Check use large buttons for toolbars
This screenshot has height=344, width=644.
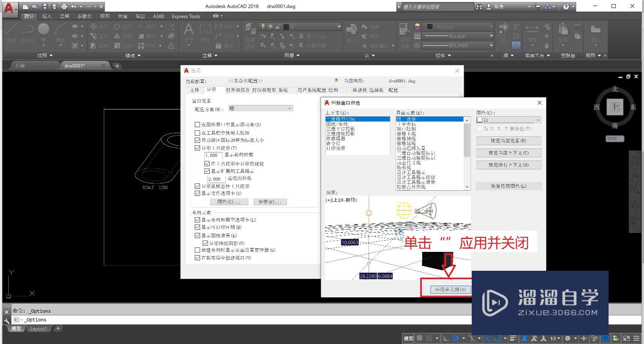(197, 133)
